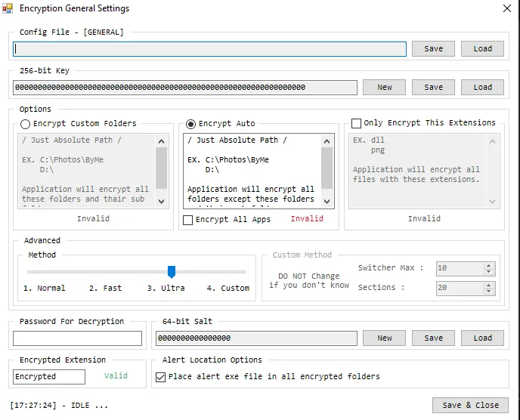The image size is (520, 420).
Task: Click the Sections value field
Action: [x=460, y=288]
